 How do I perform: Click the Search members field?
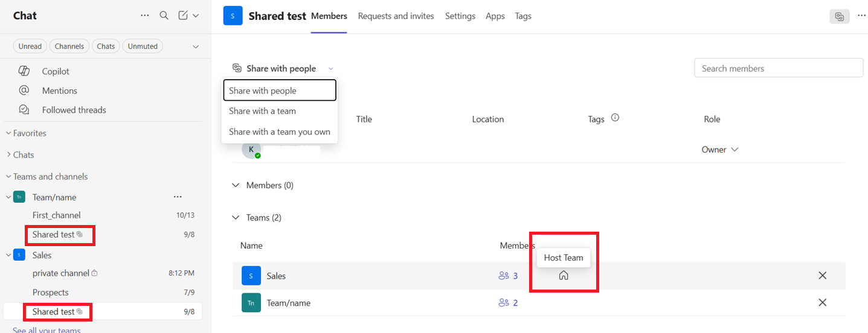[778, 68]
